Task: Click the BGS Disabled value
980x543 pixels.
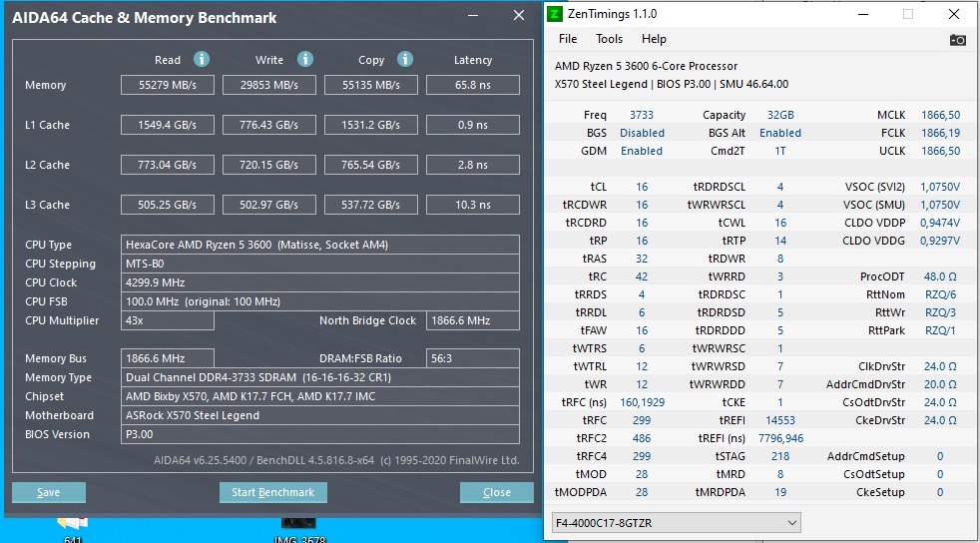Action: pyautogui.click(x=642, y=133)
